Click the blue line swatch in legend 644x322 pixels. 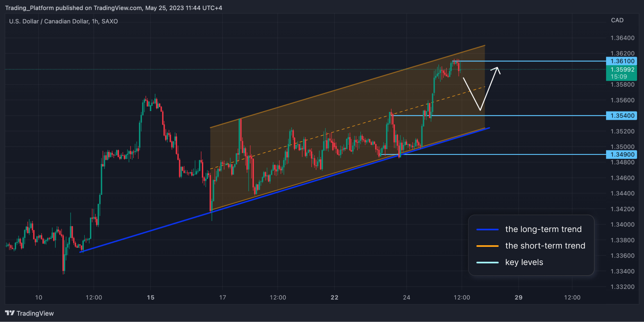tap(487, 230)
